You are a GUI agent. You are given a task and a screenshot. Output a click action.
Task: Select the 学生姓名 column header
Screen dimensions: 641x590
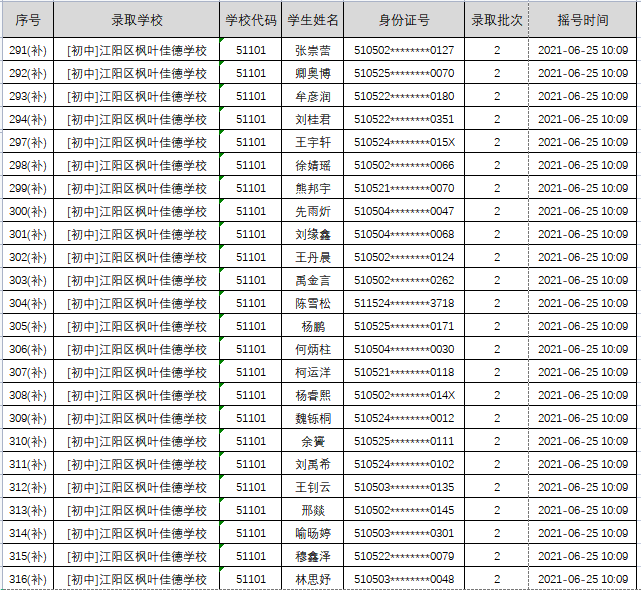pyautogui.click(x=313, y=20)
